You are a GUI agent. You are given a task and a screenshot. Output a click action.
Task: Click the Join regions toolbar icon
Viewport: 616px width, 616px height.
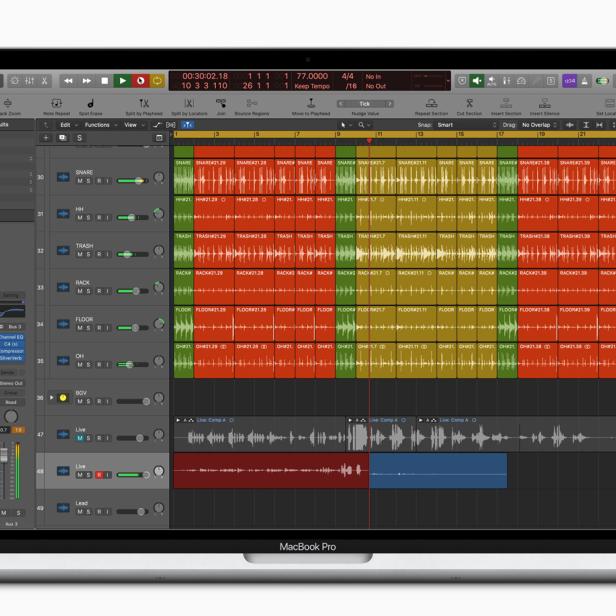(221, 103)
